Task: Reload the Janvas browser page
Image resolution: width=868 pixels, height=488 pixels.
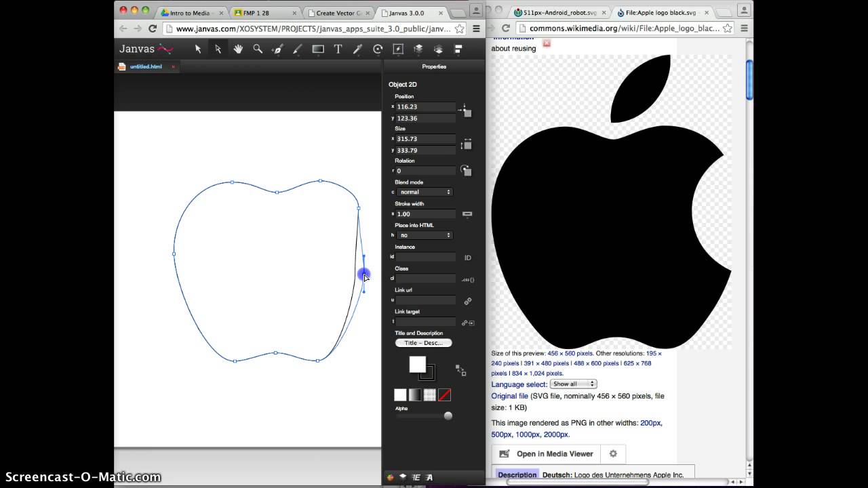Action: coord(153,28)
